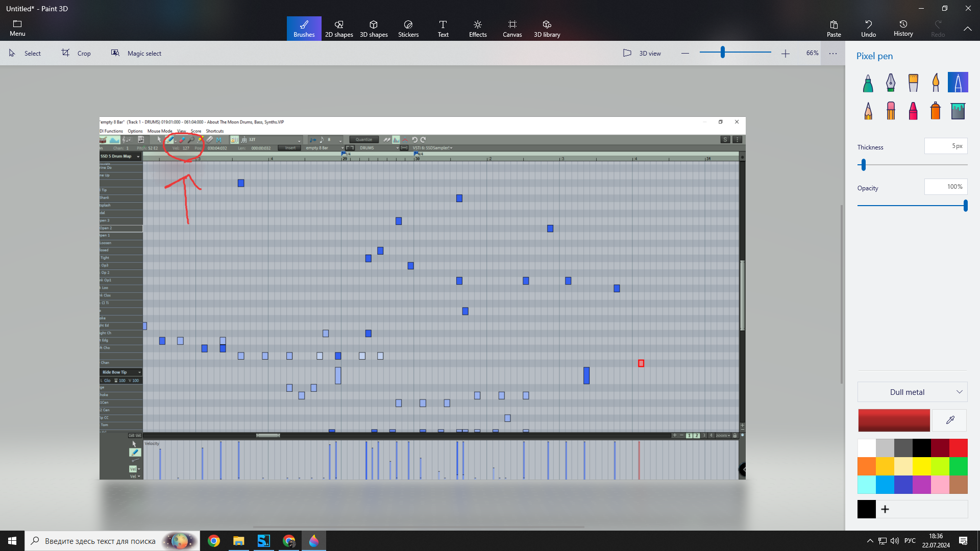
Task: Open the History panel
Action: point(903,29)
